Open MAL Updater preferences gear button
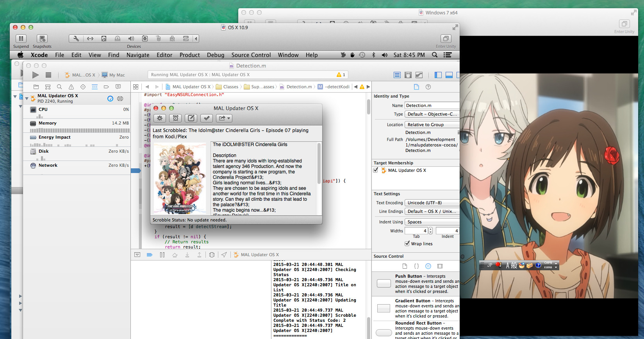644x339 pixels. [x=160, y=118]
